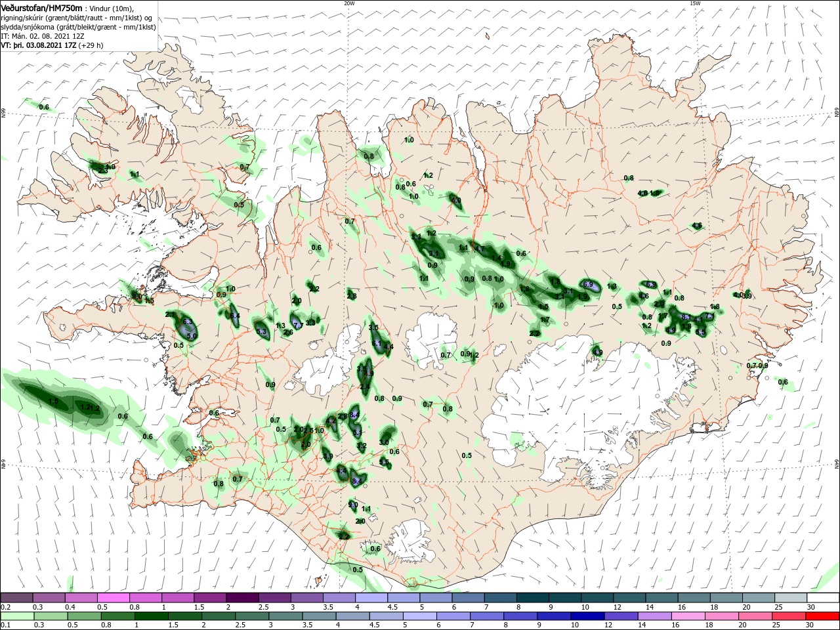Select the 9.0 precipitation value on the map
Image resolution: width=840 pixels, height=630 pixels.
click(x=353, y=505)
